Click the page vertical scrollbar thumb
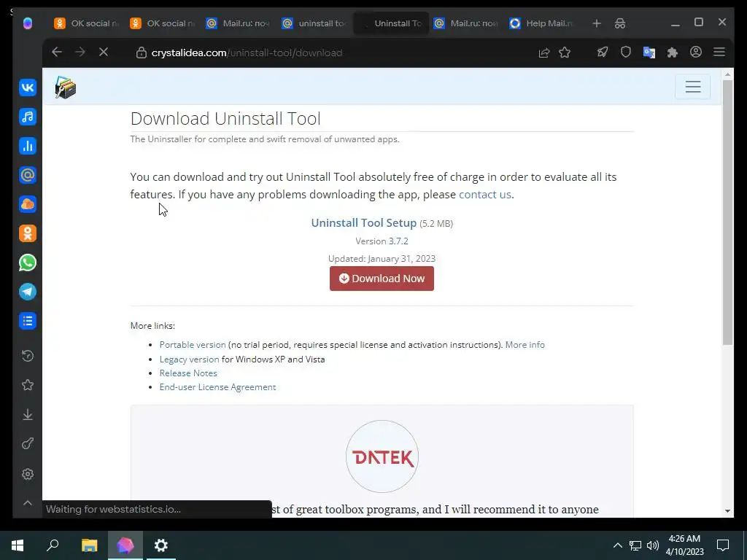The image size is (747, 560). tap(727, 212)
